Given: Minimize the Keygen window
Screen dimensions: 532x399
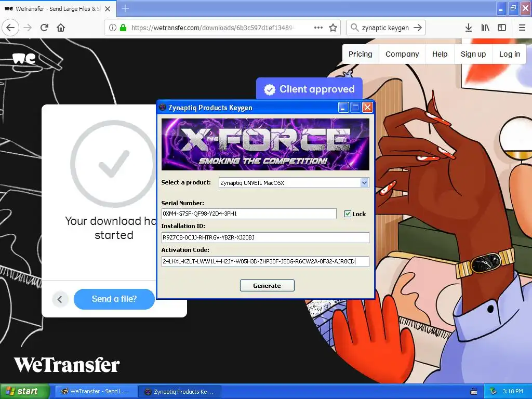Looking at the screenshot, I should pyautogui.click(x=343, y=108).
